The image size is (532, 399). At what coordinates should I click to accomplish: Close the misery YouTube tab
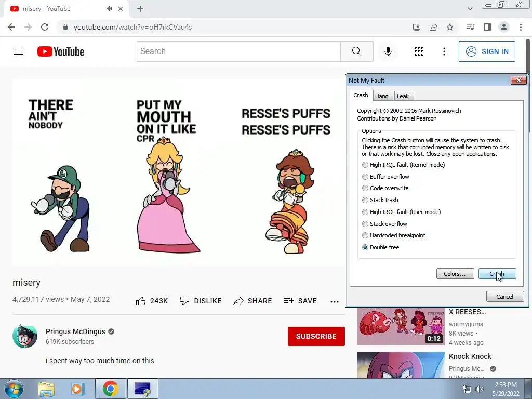pyautogui.click(x=121, y=9)
